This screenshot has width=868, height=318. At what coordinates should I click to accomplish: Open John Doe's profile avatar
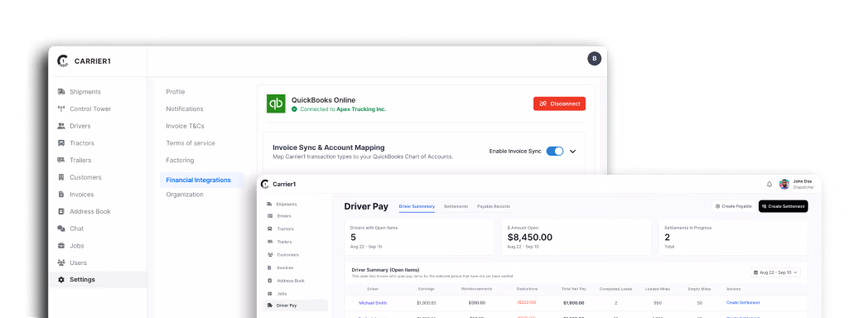pos(784,184)
